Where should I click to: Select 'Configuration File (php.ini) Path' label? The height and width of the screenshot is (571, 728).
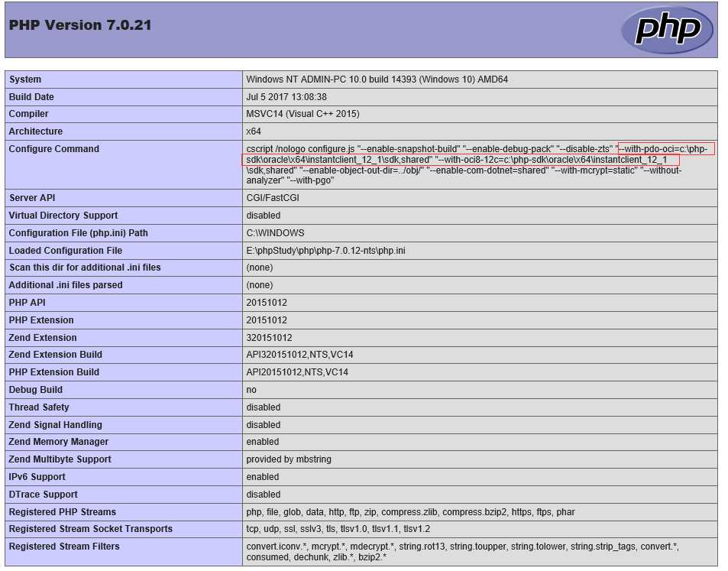pos(78,233)
